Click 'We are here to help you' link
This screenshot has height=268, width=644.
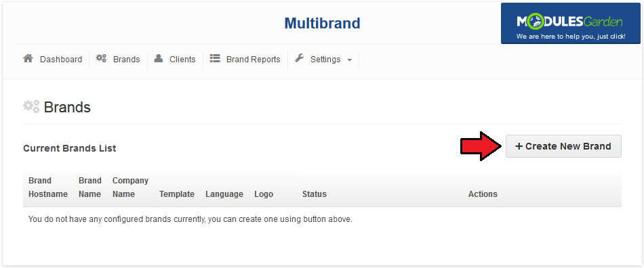(571, 37)
